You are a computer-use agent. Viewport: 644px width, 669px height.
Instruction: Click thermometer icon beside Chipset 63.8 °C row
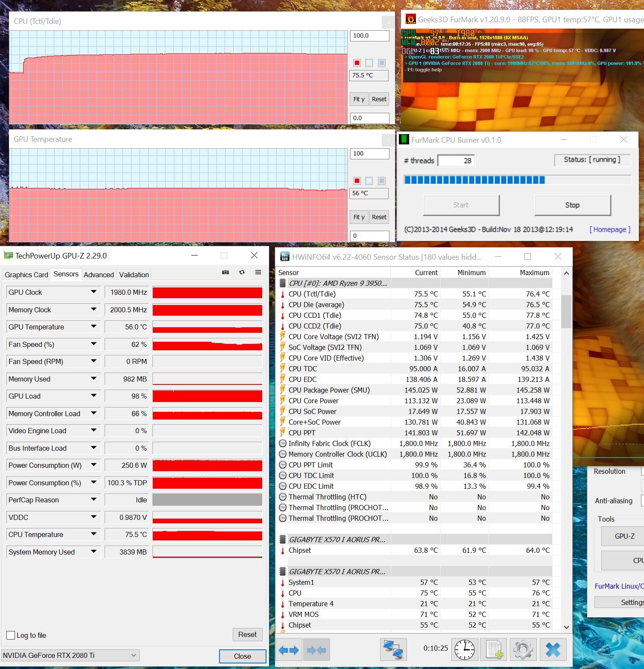[282, 550]
